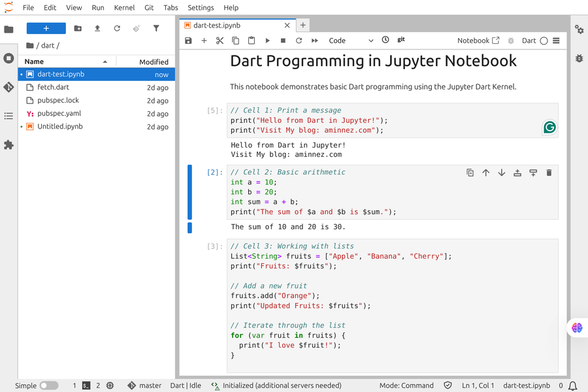The width and height of the screenshot is (588, 392).
Task: Move Cell 2 down with arrow icon
Action: point(501,172)
